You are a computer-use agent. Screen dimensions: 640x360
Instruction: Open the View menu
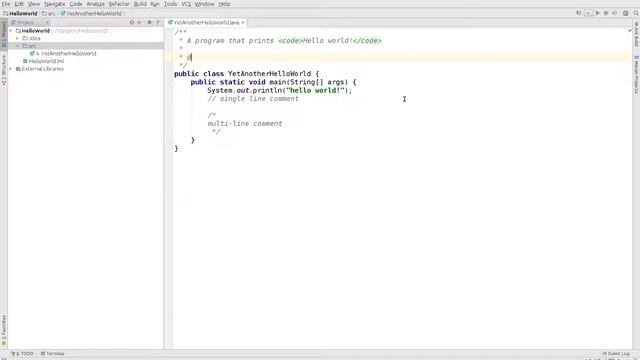[34, 4]
